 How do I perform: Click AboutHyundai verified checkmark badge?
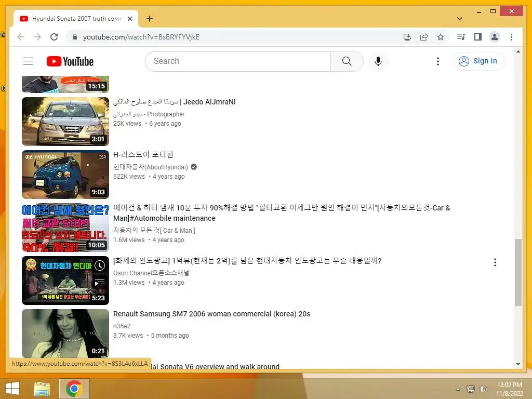tap(194, 167)
